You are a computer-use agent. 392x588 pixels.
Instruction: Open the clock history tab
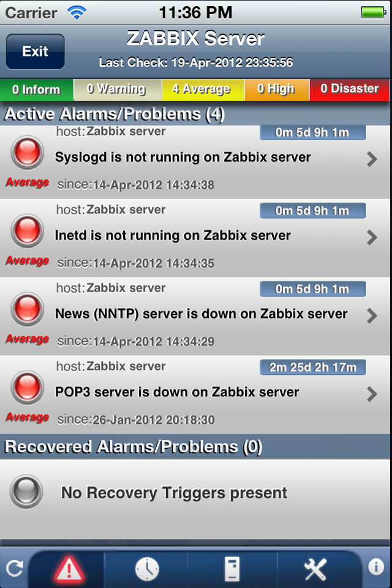147,569
